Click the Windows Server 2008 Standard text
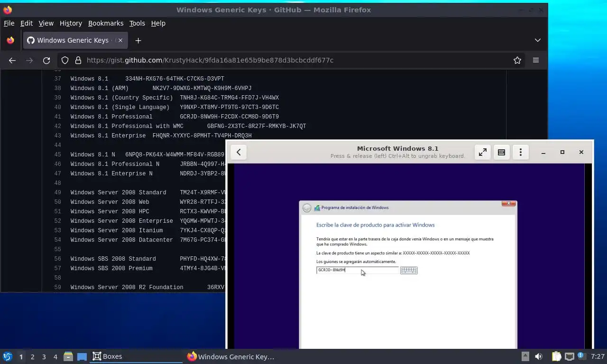 tap(119, 192)
